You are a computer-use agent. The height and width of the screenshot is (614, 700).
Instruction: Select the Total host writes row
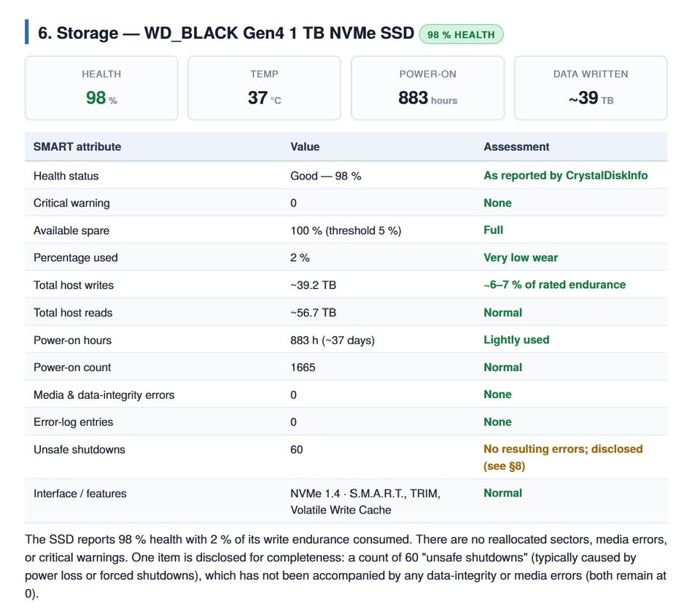pos(346,285)
